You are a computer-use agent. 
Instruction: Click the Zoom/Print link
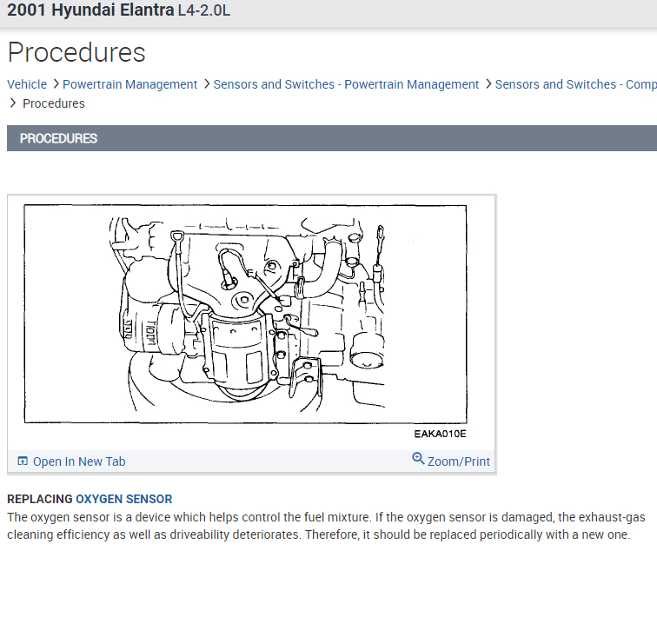tap(458, 461)
